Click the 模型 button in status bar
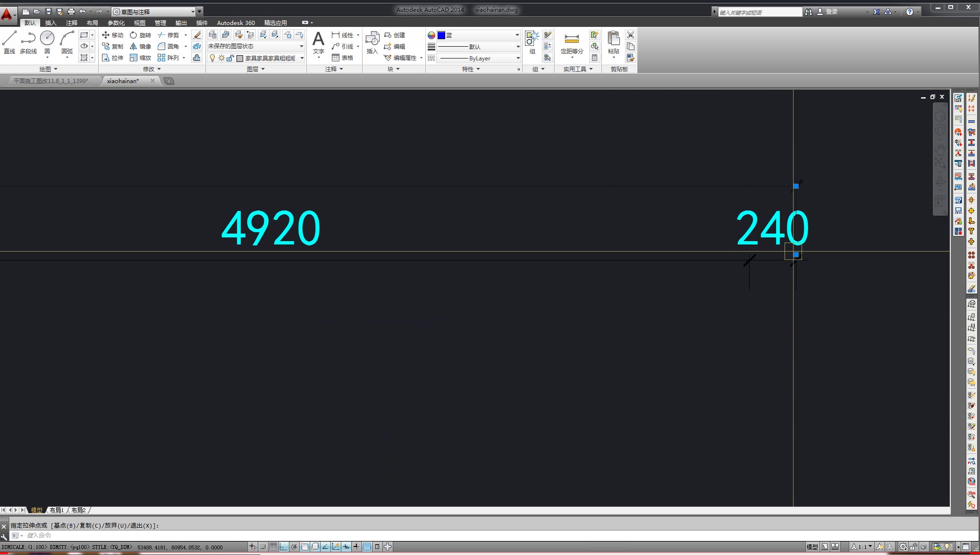Screen dimensions: 980x555 point(812,547)
